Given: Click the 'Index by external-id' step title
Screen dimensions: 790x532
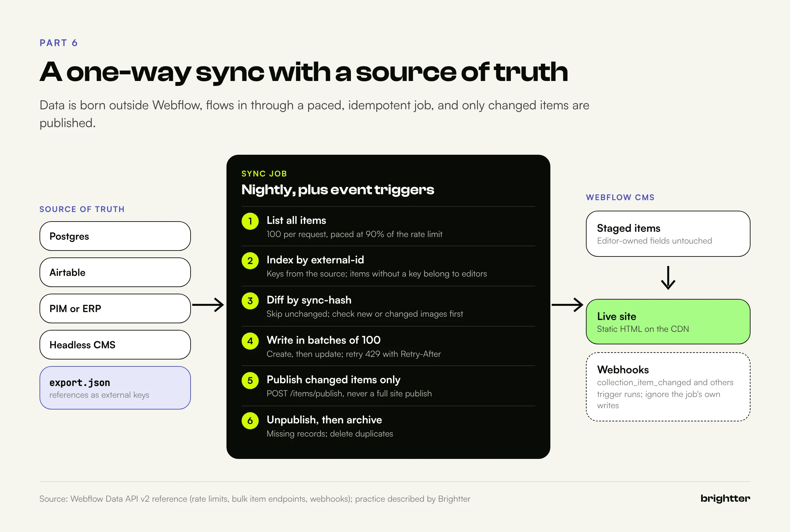Looking at the screenshot, I should (315, 260).
